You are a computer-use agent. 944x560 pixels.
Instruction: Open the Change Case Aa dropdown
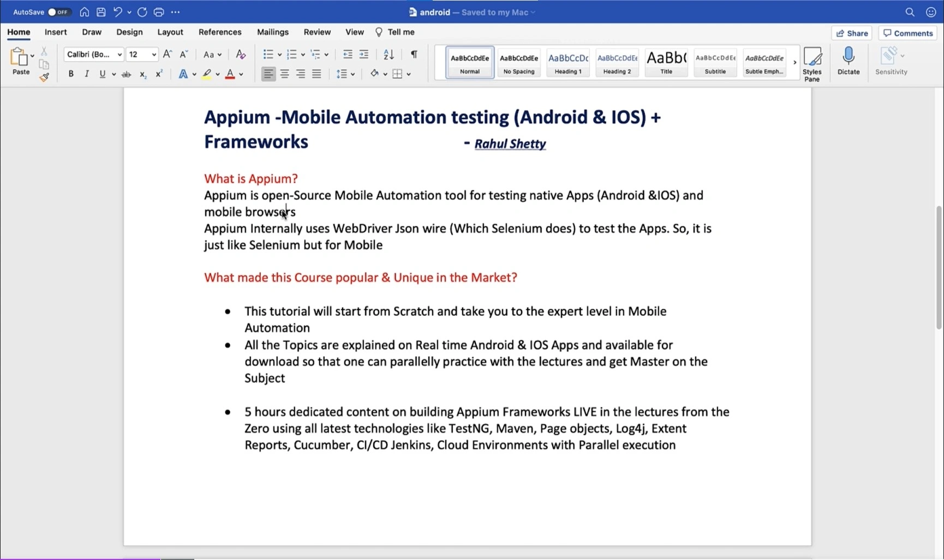click(212, 55)
